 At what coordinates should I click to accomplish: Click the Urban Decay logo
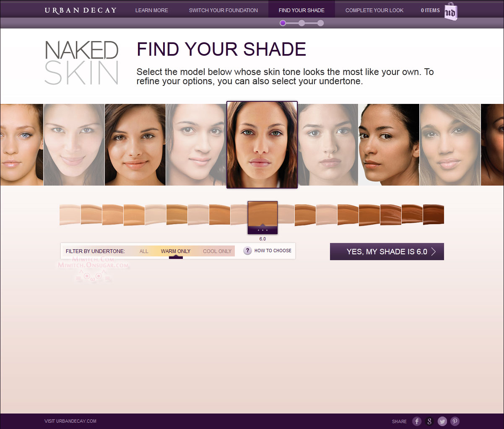point(81,10)
